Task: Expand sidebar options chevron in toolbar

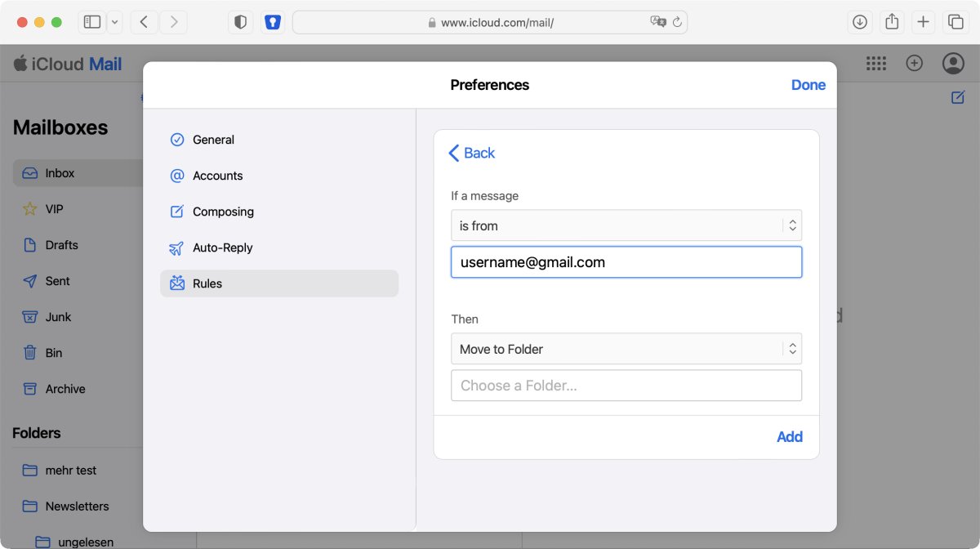Action: [x=115, y=22]
